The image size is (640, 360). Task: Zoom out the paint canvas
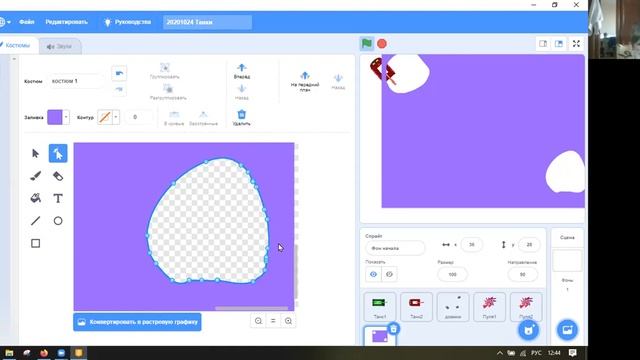coord(258,321)
